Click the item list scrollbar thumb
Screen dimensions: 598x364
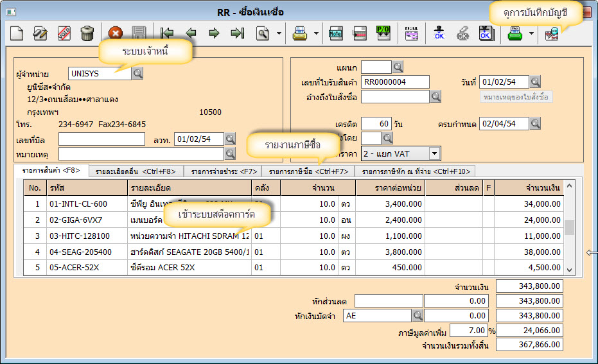(x=569, y=227)
